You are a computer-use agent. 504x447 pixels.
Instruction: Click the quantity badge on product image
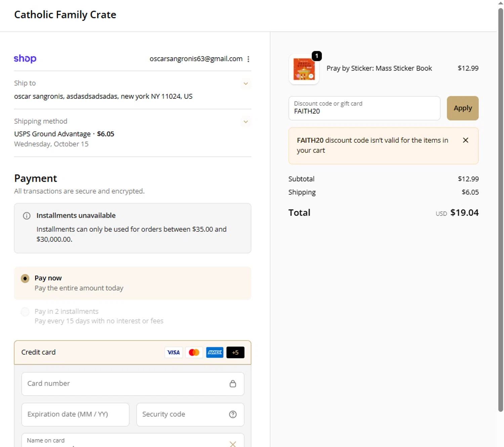tap(317, 56)
